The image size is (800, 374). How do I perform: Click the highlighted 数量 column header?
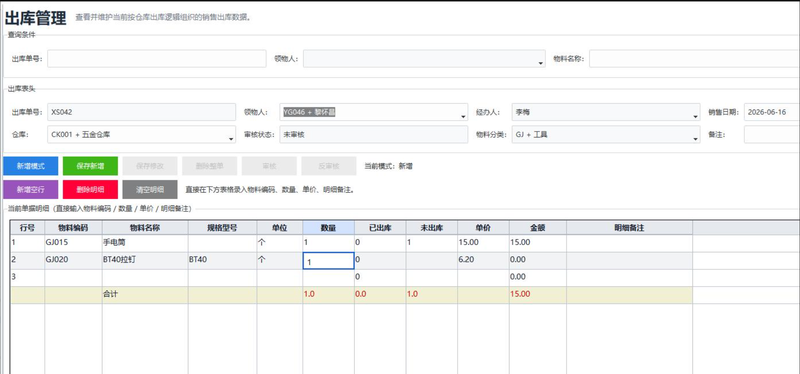pyautogui.click(x=329, y=228)
